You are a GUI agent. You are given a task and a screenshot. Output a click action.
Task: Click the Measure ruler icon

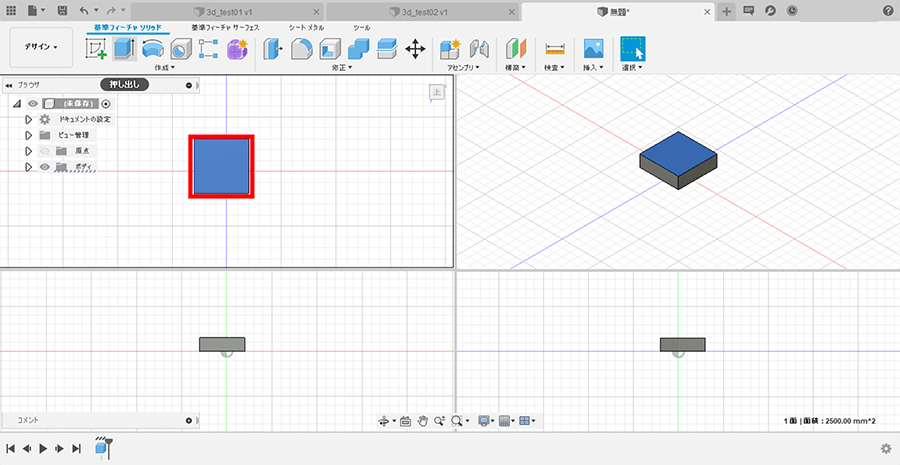554,48
